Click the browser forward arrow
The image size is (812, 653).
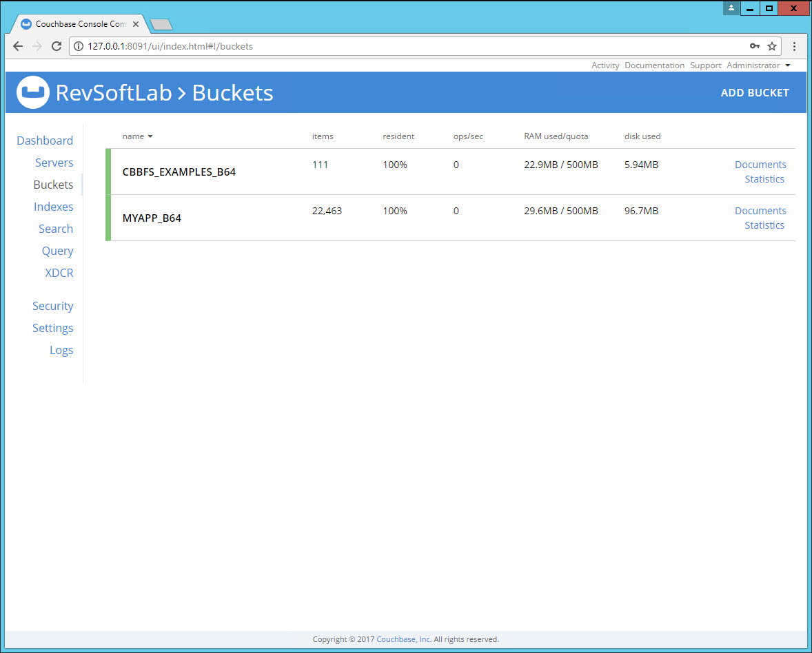37,46
